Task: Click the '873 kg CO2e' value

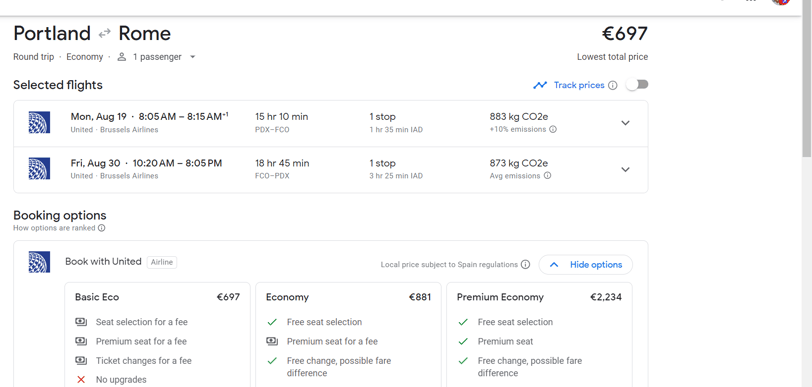Action: pyautogui.click(x=519, y=163)
